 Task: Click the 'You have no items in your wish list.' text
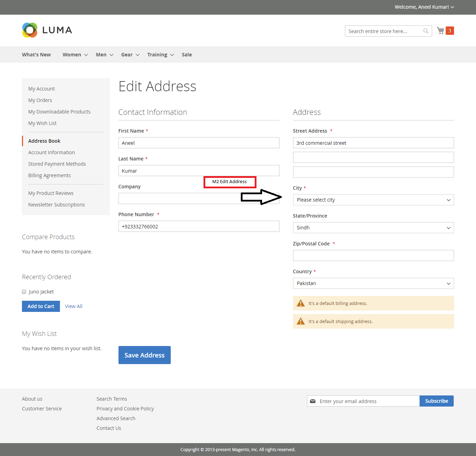click(62, 348)
